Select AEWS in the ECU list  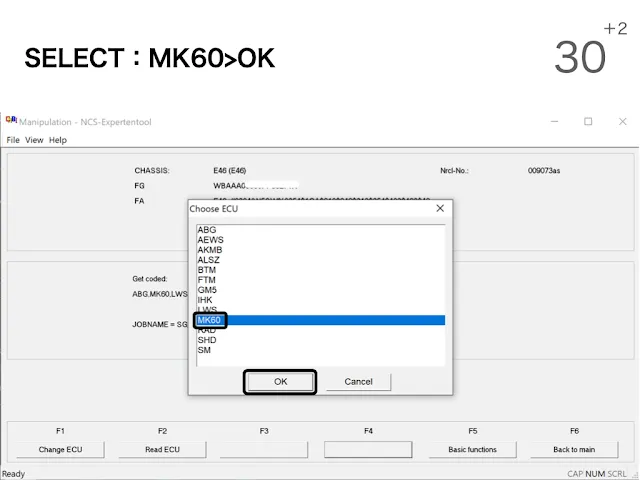tap(320, 240)
